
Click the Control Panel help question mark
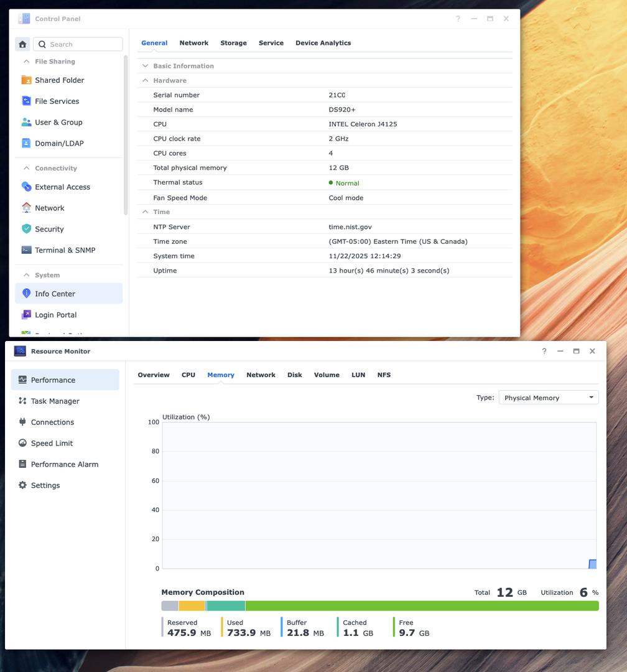[458, 19]
